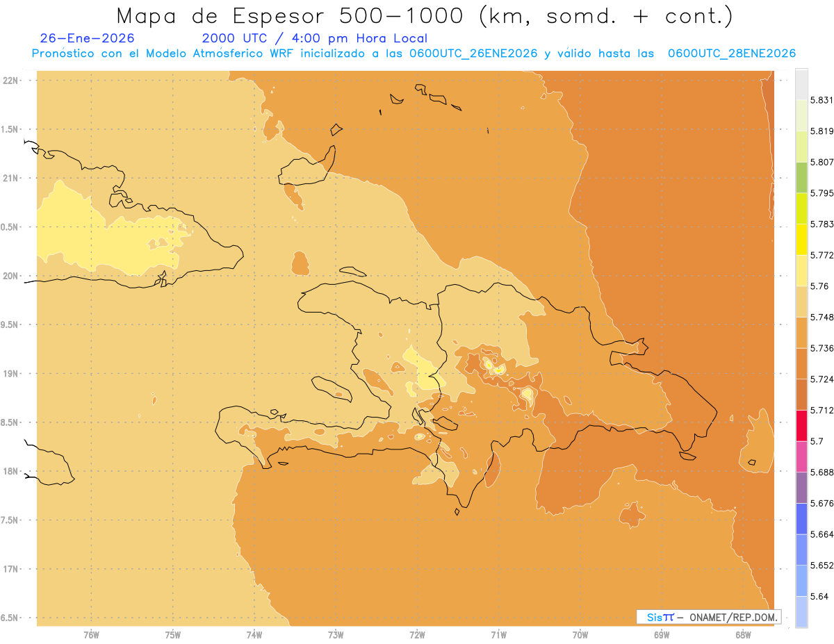Click the legend value 5.748
The height and width of the screenshot is (644, 834).
point(821,317)
